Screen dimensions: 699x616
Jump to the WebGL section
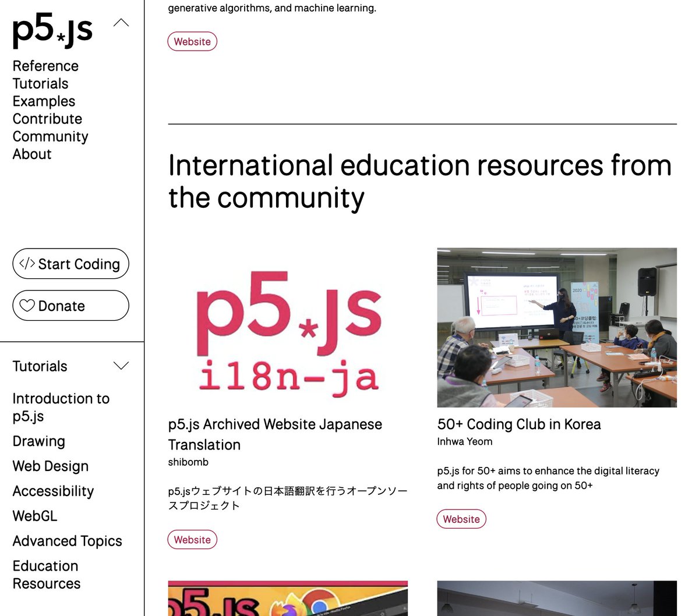tap(35, 516)
